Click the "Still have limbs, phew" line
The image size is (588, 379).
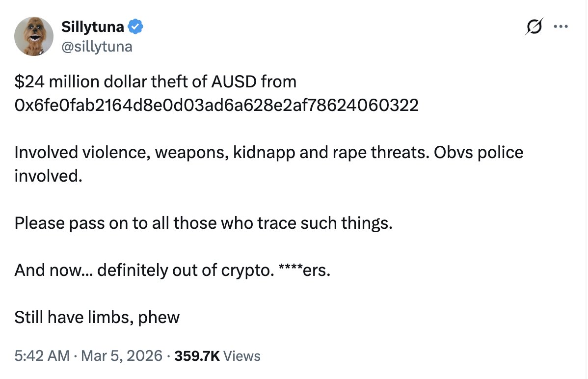[x=97, y=317]
